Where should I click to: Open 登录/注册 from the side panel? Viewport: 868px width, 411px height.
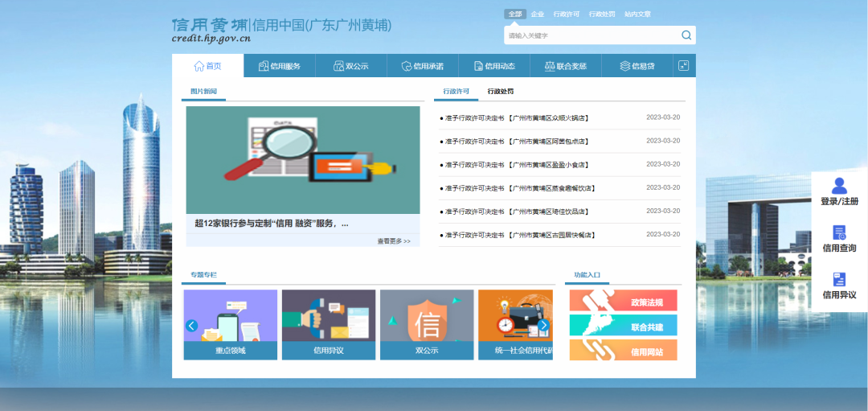[839, 192]
